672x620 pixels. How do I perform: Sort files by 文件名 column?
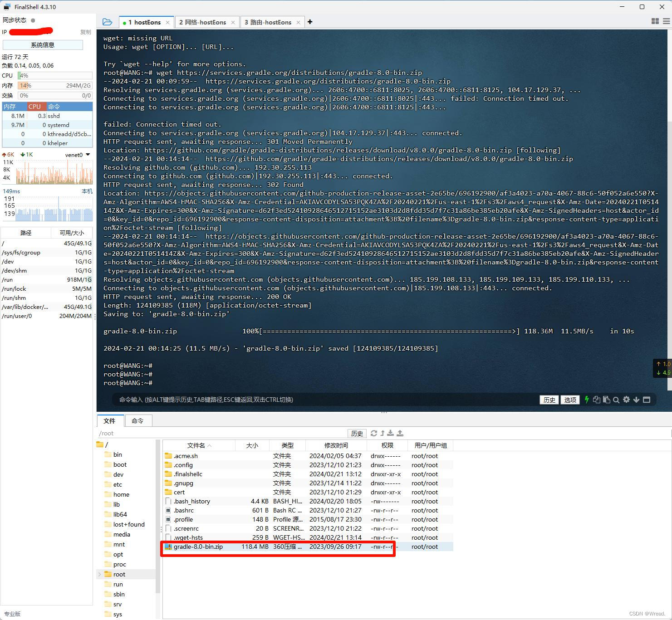(x=199, y=445)
